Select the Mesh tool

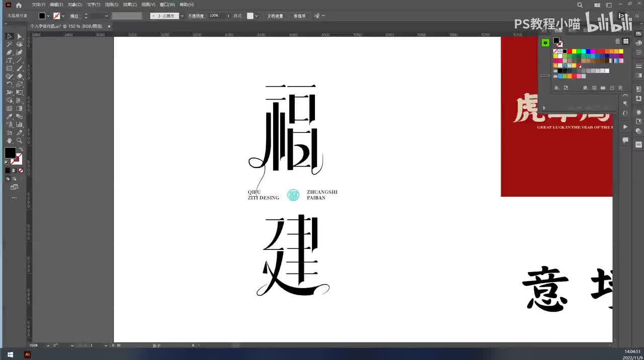point(9,109)
